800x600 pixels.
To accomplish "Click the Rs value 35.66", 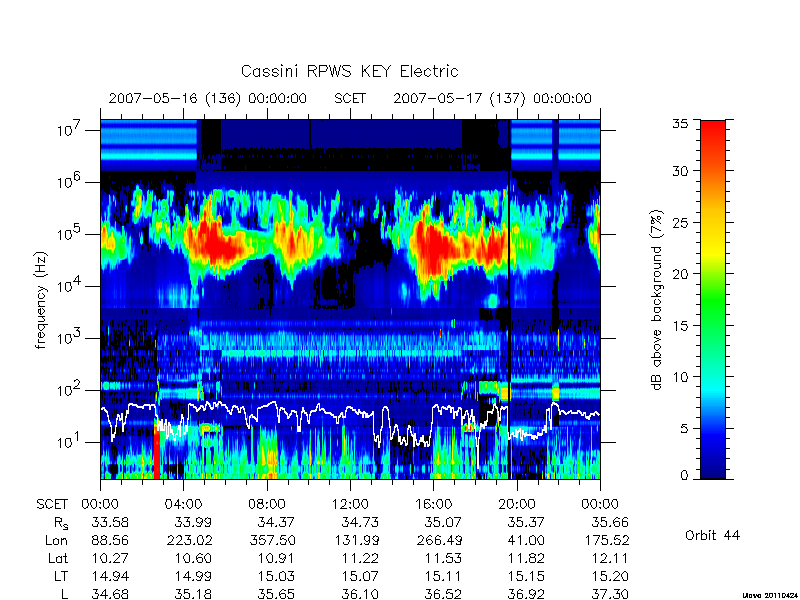I will tap(610, 522).
